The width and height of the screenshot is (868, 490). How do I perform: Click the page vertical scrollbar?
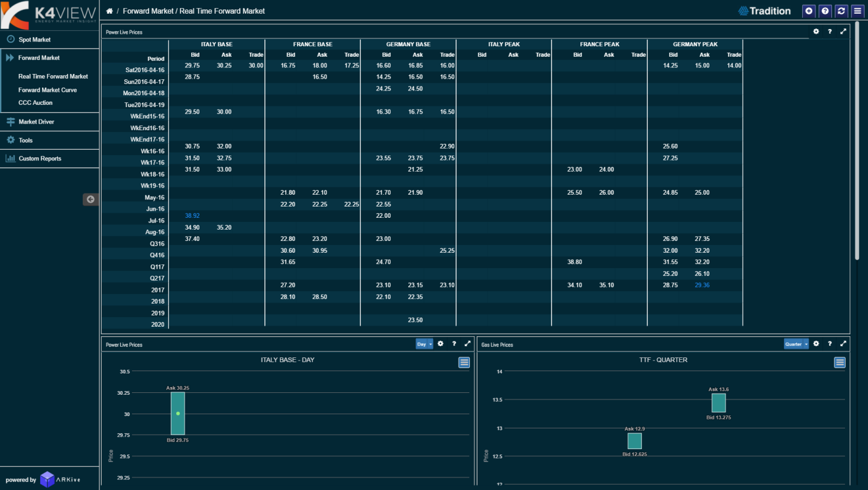857,142
